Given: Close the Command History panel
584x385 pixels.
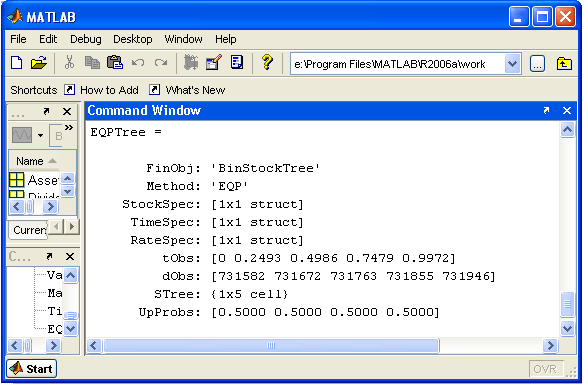Looking at the screenshot, I should [70, 256].
